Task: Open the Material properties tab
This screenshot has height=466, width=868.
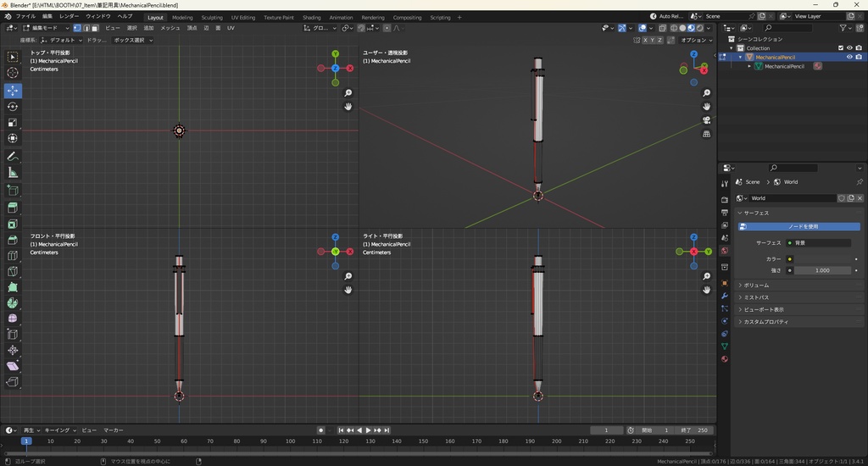Action: click(x=725, y=359)
